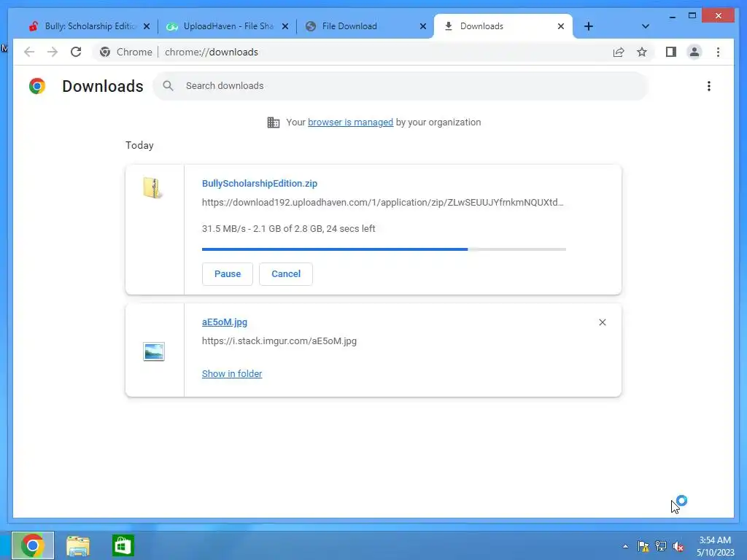Click the i.stack.imgur.com source URL
Screen dimensions: 747x560
(279, 341)
